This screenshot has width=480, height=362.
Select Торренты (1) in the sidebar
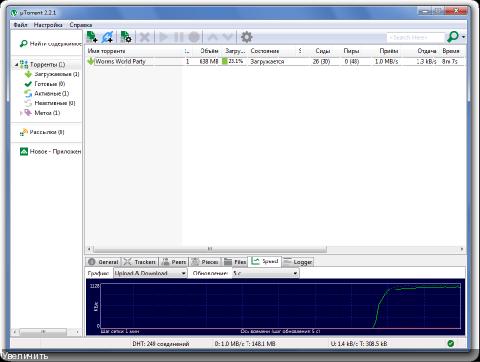pos(47,64)
